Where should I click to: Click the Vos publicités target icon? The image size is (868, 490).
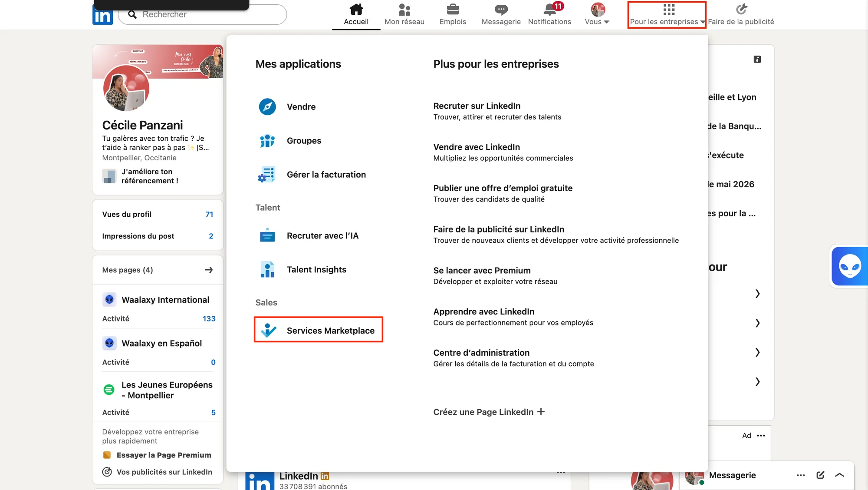click(107, 472)
